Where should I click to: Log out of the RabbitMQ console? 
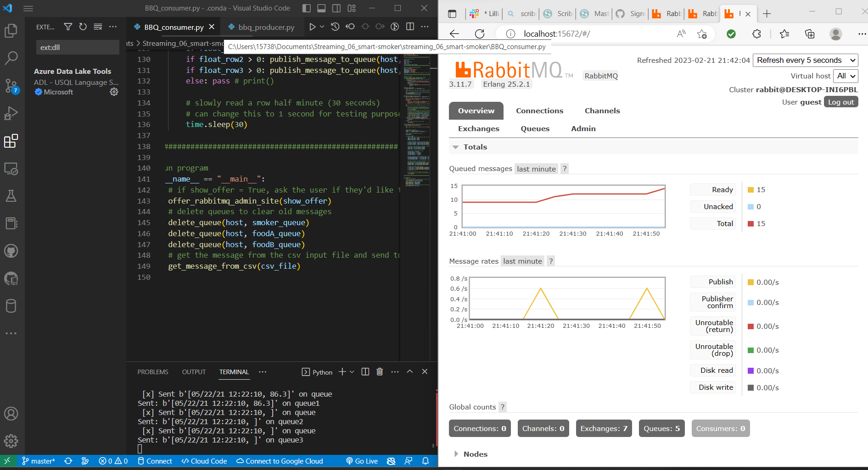pyautogui.click(x=840, y=102)
